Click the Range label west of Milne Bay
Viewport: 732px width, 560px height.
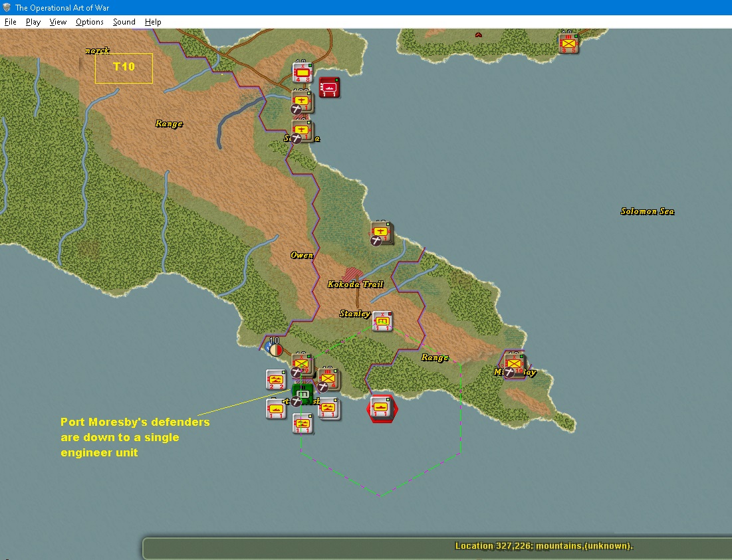click(x=435, y=357)
